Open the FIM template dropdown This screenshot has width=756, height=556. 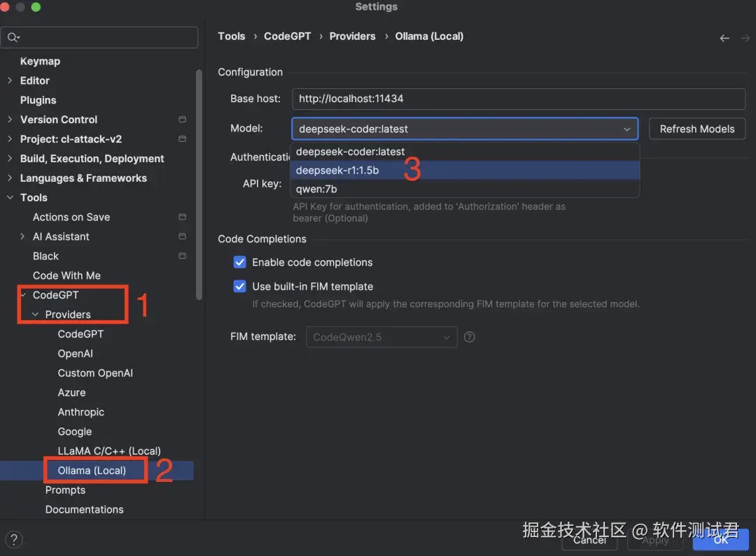[x=381, y=337]
